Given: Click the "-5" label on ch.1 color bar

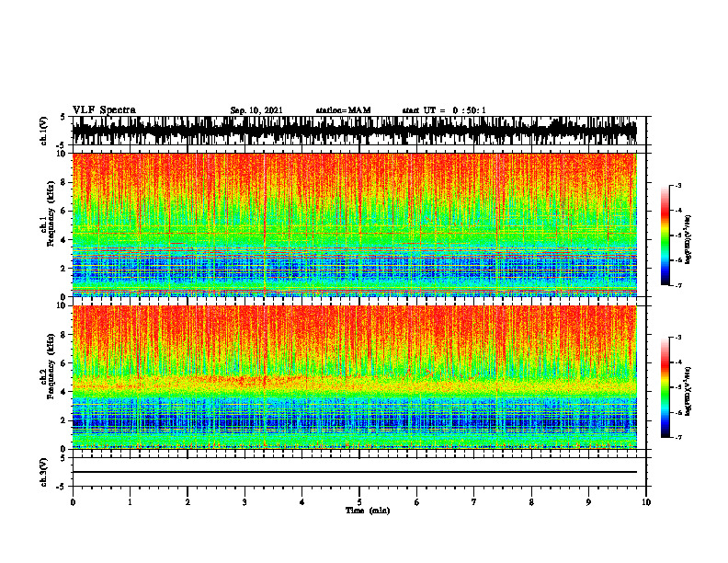Looking at the screenshot, I should tap(677, 236).
